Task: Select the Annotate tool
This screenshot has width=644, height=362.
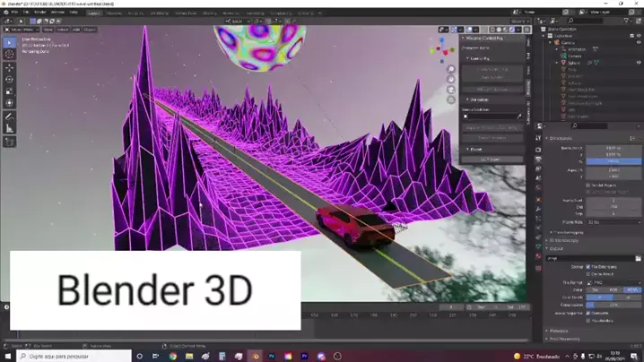Action: (10, 117)
